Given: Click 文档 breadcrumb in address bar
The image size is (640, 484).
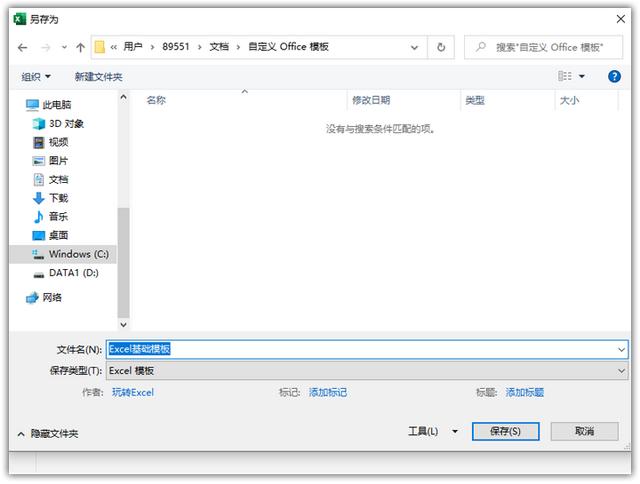Looking at the screenshot, I should coord(219,47).
